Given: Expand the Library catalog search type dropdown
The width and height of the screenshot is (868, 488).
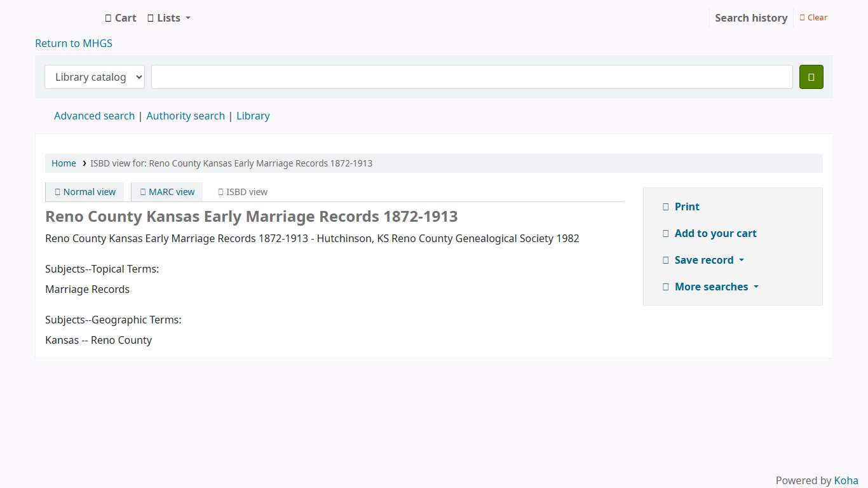Looking at the screenshot, I should [x=95, y=77].
